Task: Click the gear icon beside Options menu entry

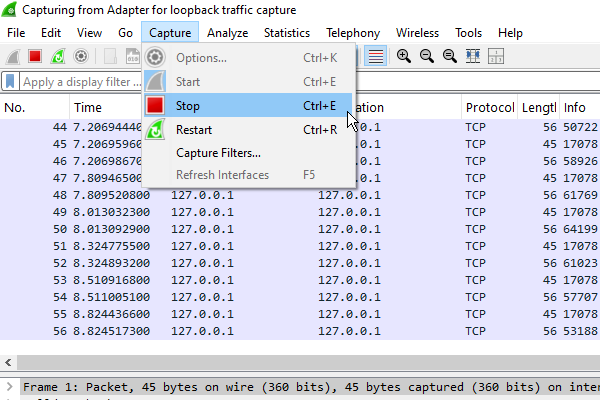Action: coord(155,58)
